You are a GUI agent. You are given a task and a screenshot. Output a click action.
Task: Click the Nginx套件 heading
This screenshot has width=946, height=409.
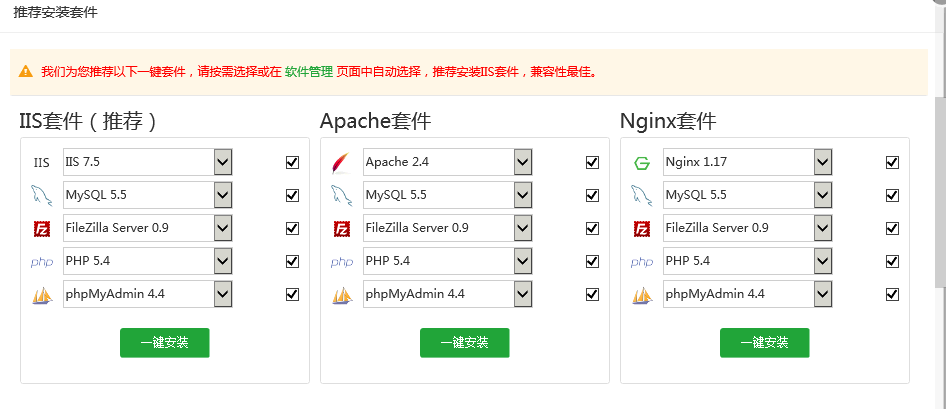click(x=668, y=121)
